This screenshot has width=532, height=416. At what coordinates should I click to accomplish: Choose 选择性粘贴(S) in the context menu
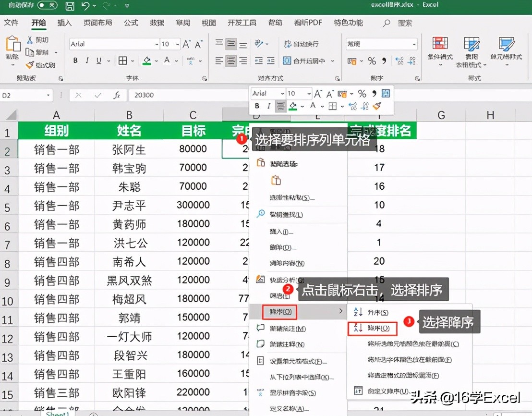pos(292,197)
